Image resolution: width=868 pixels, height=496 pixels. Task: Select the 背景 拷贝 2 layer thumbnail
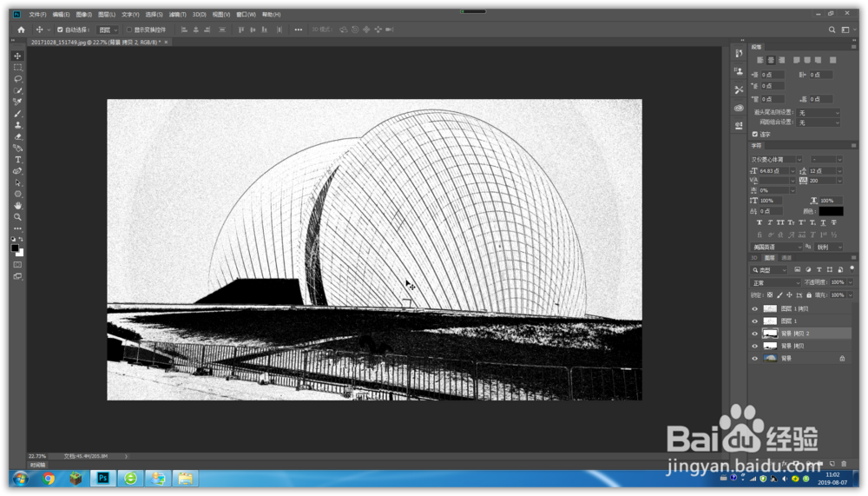click(770, 334)
